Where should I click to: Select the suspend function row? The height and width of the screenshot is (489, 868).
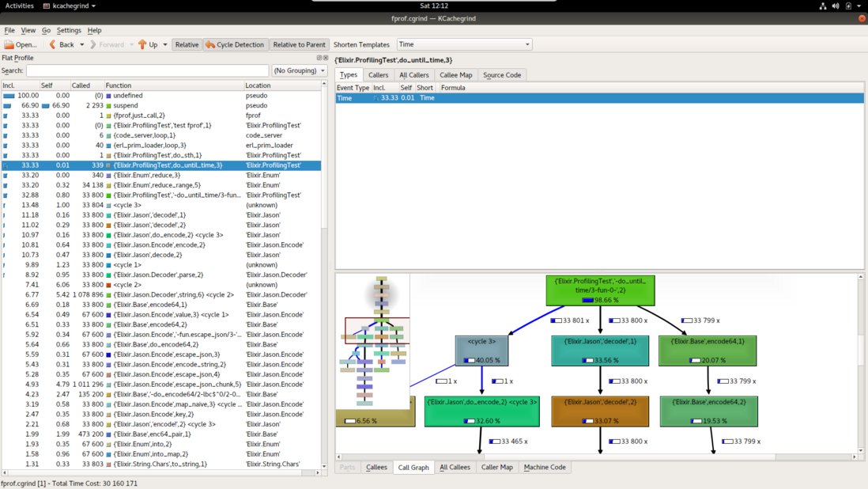pos(160,105)
